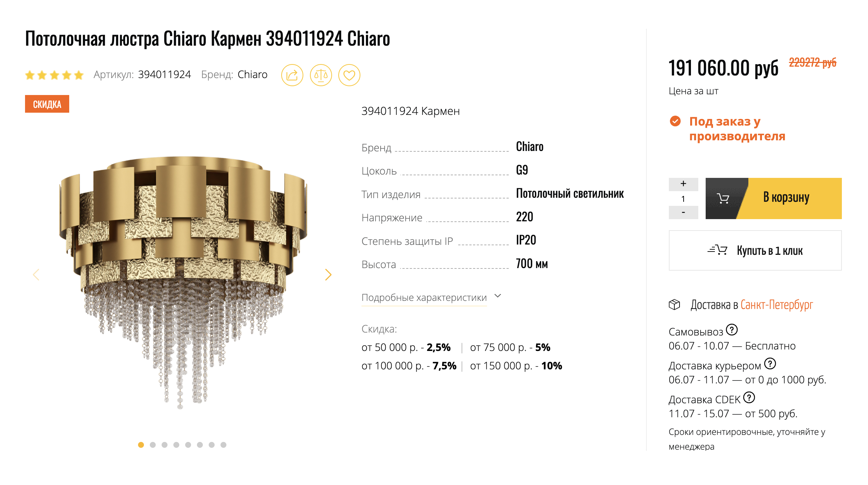Increase quantity with the plus button

(683, 184)
